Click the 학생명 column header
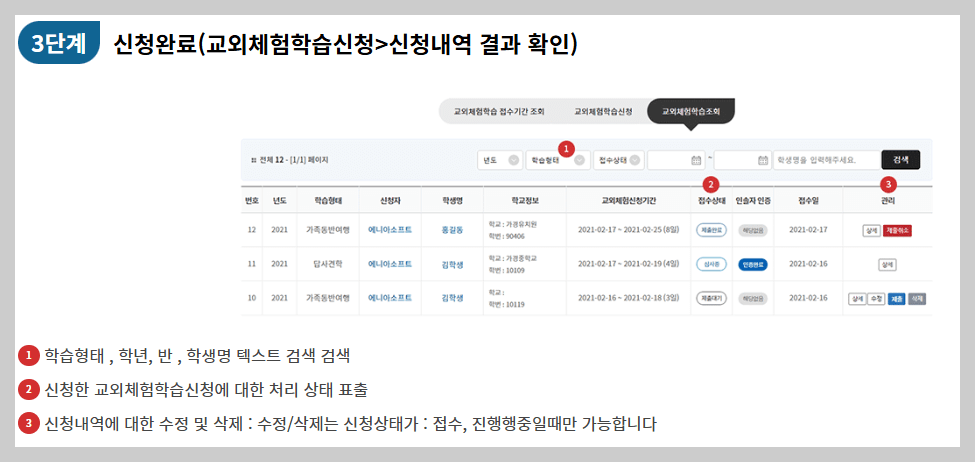The width and height of the screenshot is (975, 462). click(453, 201)
